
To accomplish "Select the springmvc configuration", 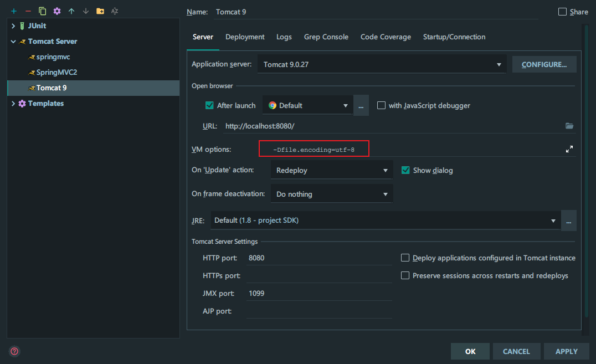I will coord(93,57).
